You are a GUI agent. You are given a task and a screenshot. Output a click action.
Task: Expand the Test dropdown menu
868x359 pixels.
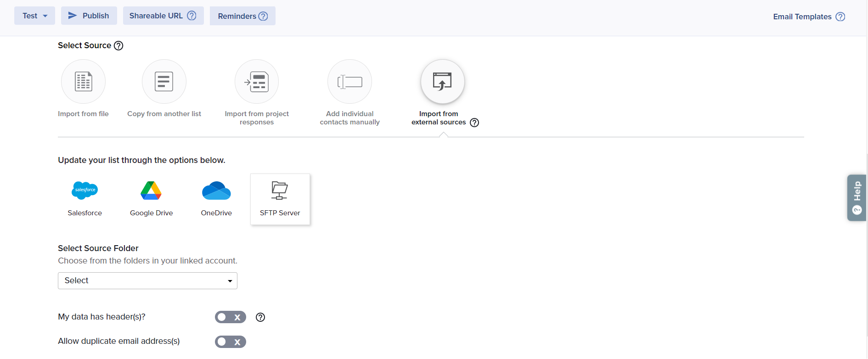point(34,16)
